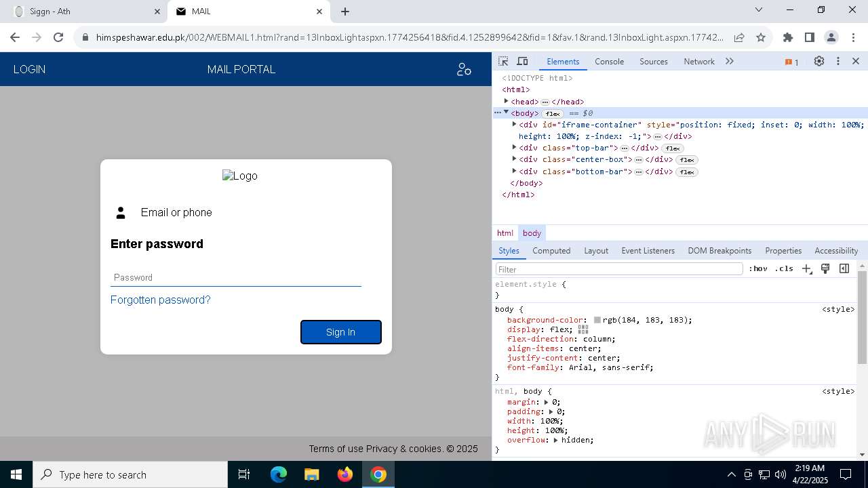This screenshot has height=488, width=868.
Task: Click the background-color gray swatch
Action: pos(597,320)
